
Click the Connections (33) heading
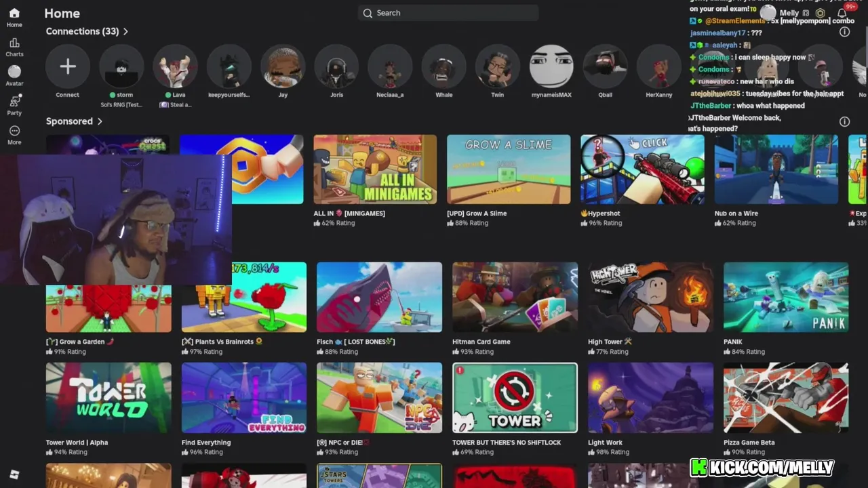(x=82, y=31)
